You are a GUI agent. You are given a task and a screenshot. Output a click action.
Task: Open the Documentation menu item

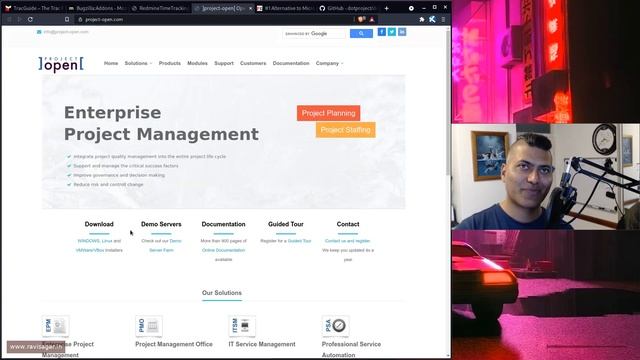(x=291, y=63)
